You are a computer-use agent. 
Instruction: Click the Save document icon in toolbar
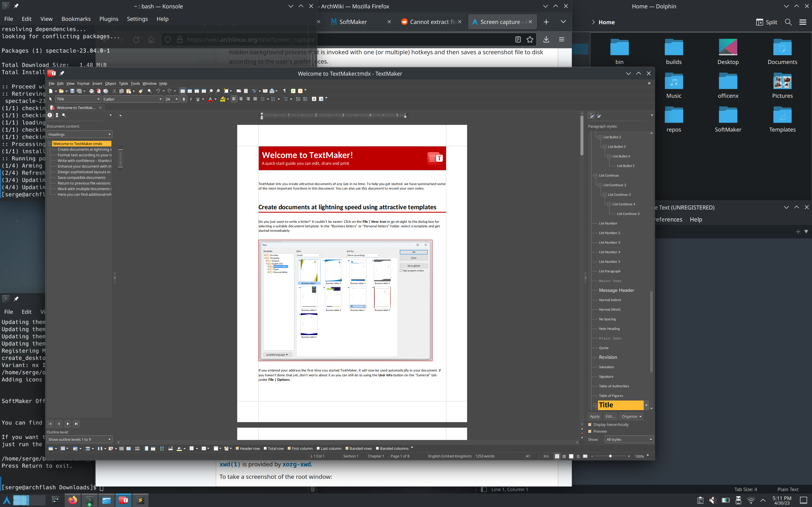(x=72, y=91)
